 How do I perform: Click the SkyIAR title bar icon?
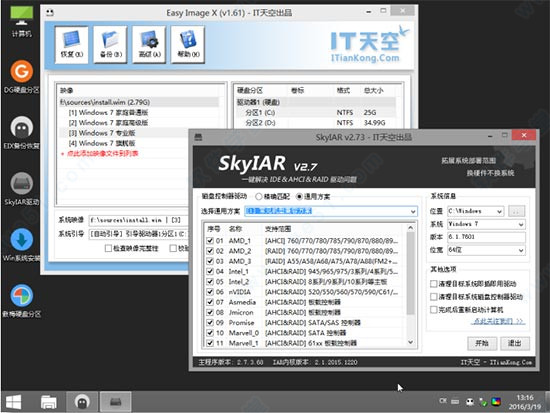click(x=199, y=137)
